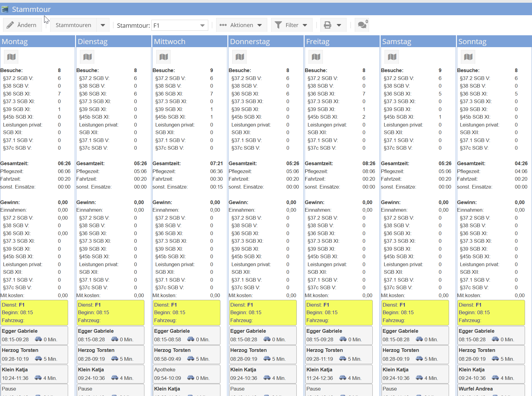Show the Samstag route map

click(392, 57)
